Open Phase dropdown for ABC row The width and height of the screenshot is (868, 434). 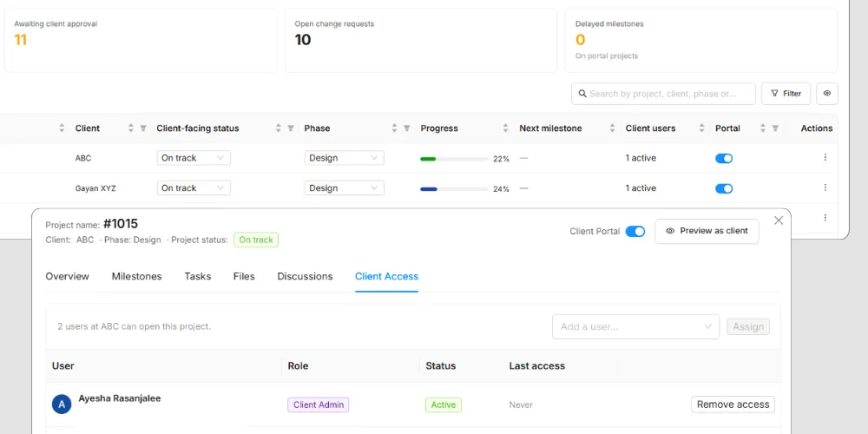344,158
